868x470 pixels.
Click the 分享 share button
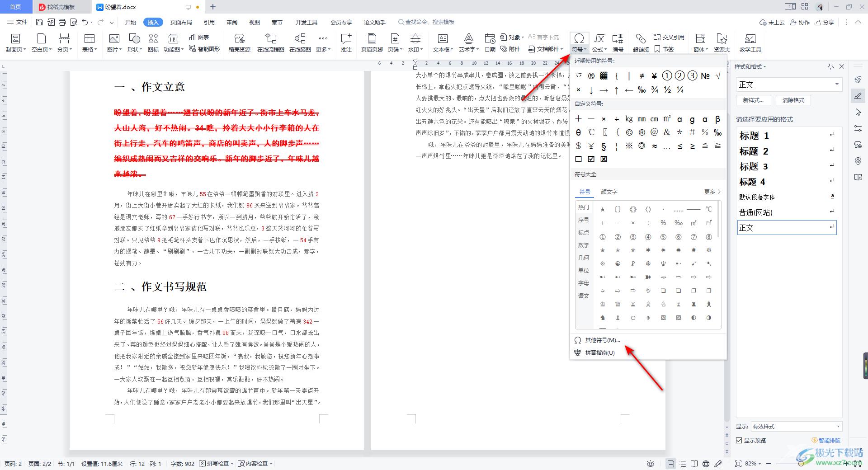pos(825,22)
